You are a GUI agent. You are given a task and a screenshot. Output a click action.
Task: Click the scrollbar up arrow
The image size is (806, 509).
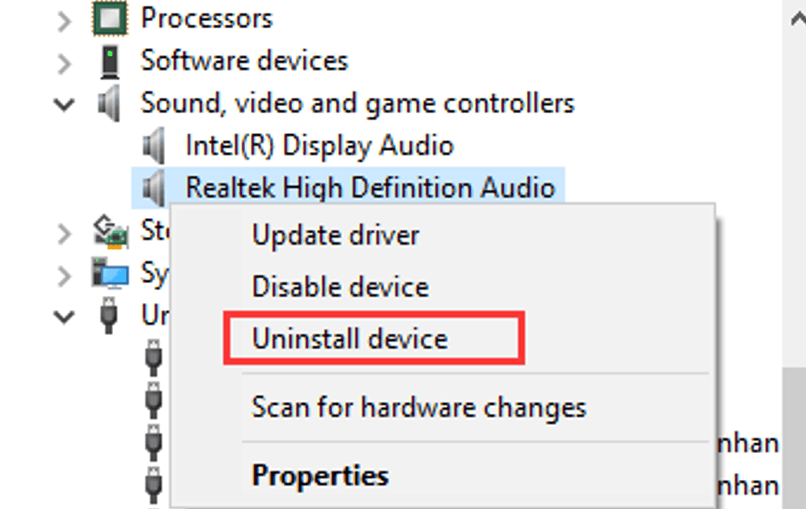click(x=798, y=20)
